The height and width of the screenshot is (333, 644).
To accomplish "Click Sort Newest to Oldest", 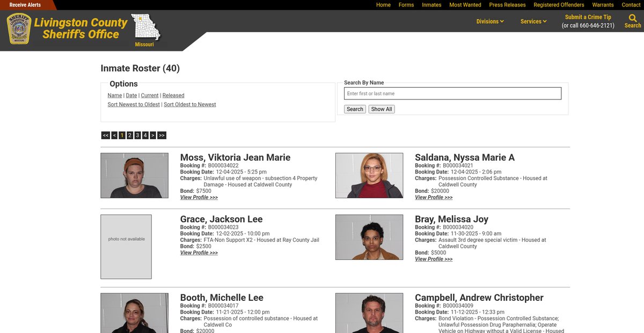I will (134, 105).
